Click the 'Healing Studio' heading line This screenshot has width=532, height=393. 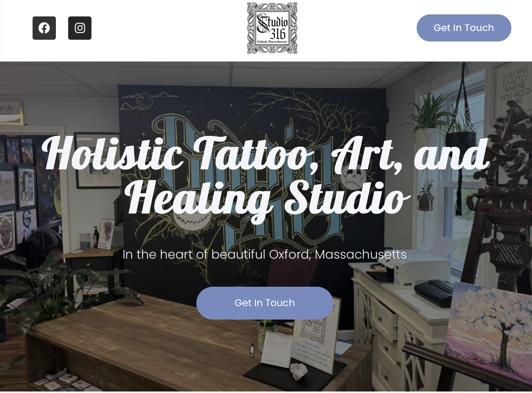[267, 198]
